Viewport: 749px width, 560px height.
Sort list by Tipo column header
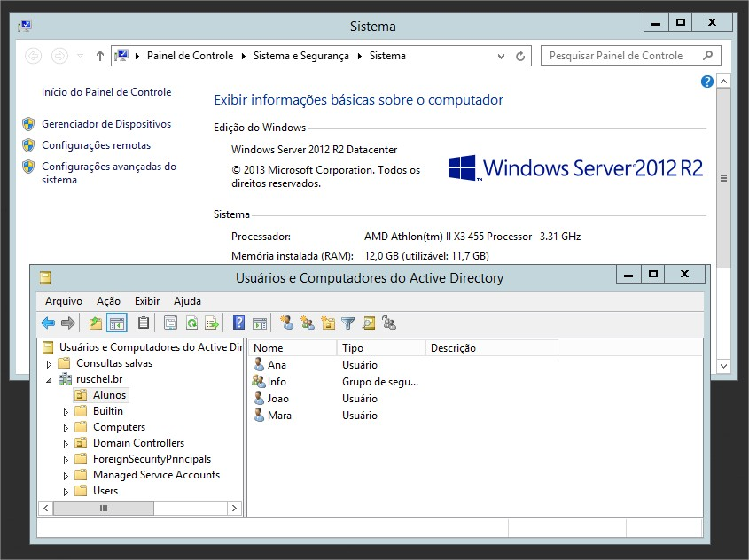coord(381,348)
